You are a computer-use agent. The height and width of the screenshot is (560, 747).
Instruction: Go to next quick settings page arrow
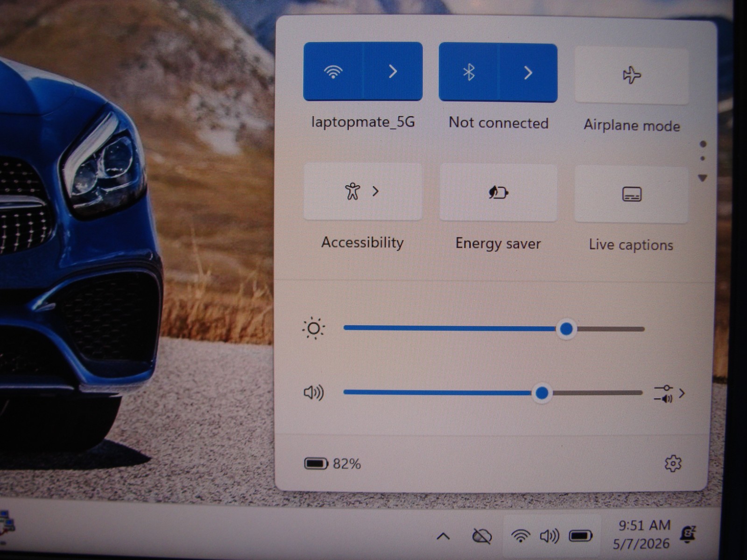click(702, 178)
